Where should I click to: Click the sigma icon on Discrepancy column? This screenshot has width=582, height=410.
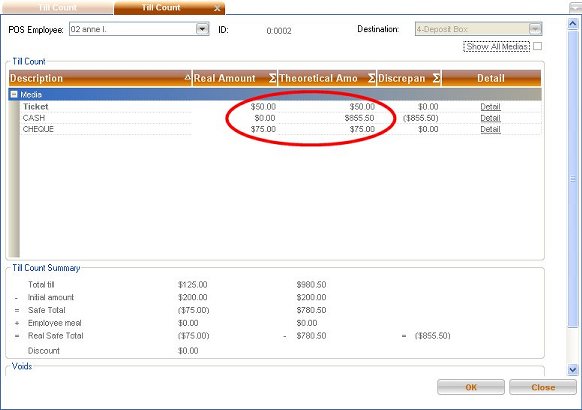tap(436, 78)
